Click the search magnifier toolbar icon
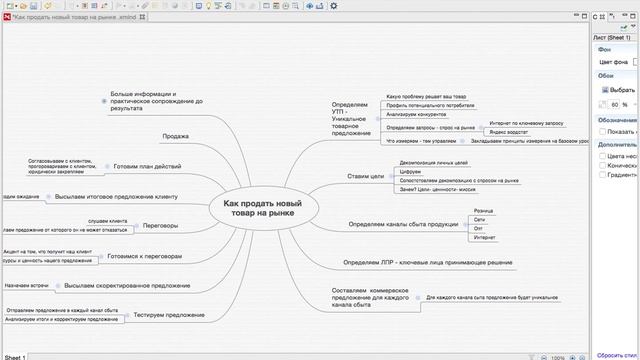The width and height of the screenshot is (640, 360). click(295, 6)
